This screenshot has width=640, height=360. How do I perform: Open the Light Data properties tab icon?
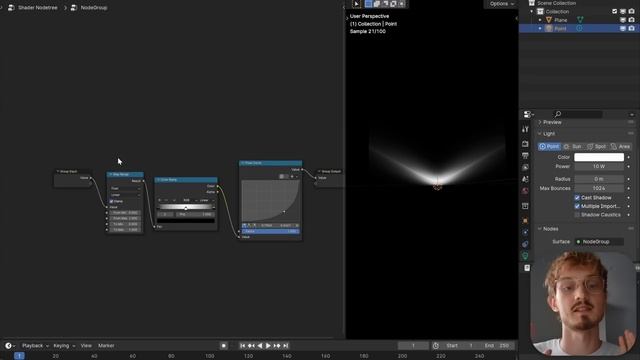(x=525, y=256)
